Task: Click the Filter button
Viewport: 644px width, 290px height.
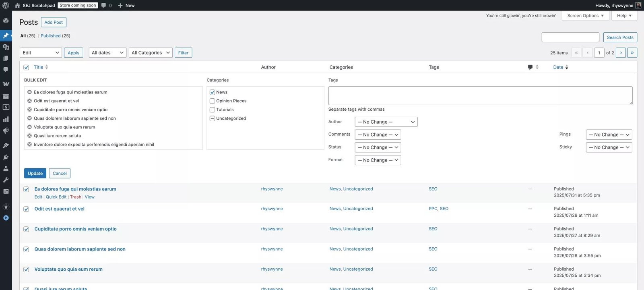Action: pos(183,53)
